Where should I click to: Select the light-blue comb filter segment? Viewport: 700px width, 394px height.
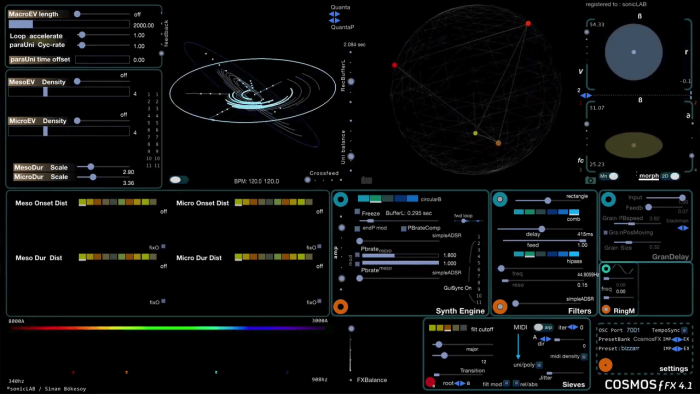pyautogui.click(x=574, y=212)
